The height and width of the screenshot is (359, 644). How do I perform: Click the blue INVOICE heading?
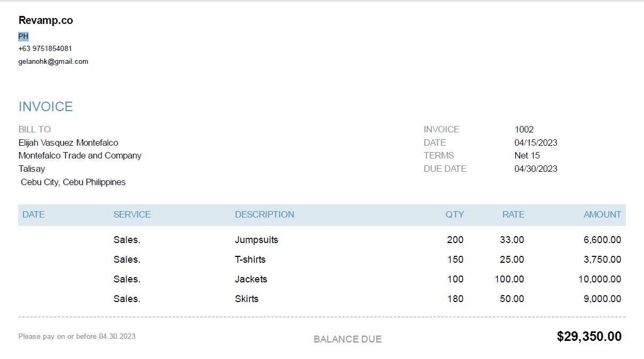point(46,106)
